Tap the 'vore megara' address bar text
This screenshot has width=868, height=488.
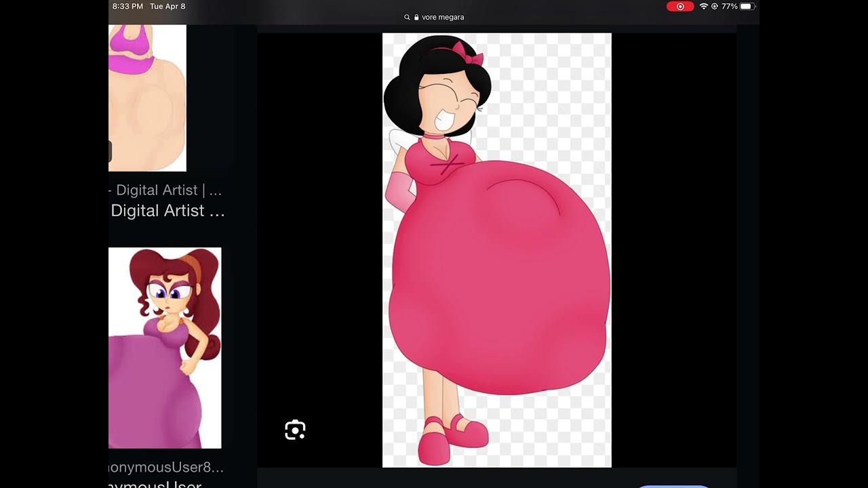tap(443, 17)
